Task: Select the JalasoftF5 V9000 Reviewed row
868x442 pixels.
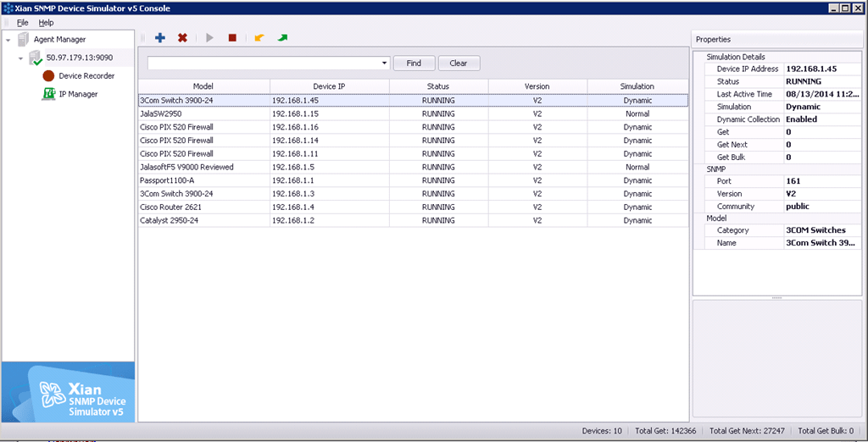Action: (413, 167)
